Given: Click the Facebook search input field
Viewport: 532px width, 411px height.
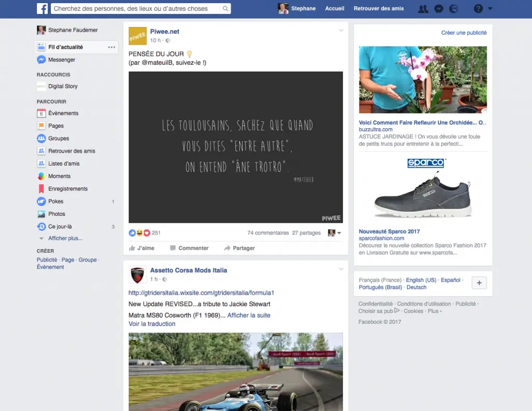Looking at the screenshot, I should click(x=137, y=9).
